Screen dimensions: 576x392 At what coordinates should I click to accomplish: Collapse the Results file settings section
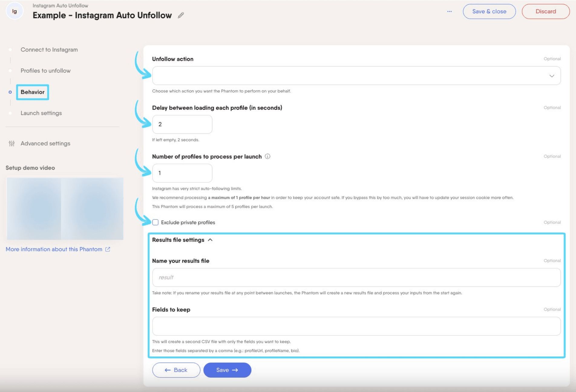[182, 240]
